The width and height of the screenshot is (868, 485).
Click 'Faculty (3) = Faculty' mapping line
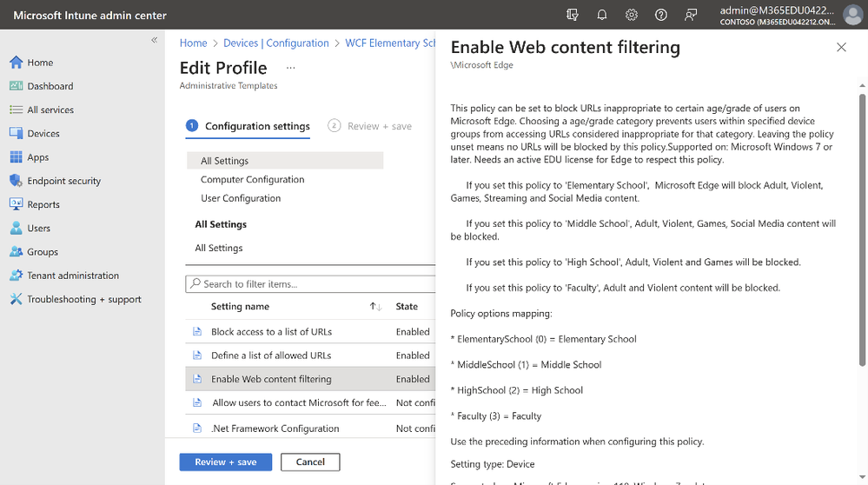[496, 415]
